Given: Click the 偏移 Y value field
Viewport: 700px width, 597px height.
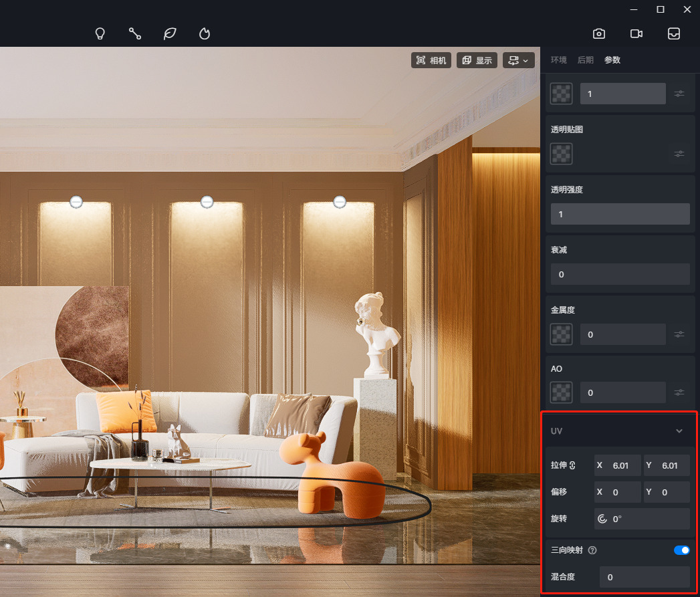Looking at the screenshot, I should [667, 492].
